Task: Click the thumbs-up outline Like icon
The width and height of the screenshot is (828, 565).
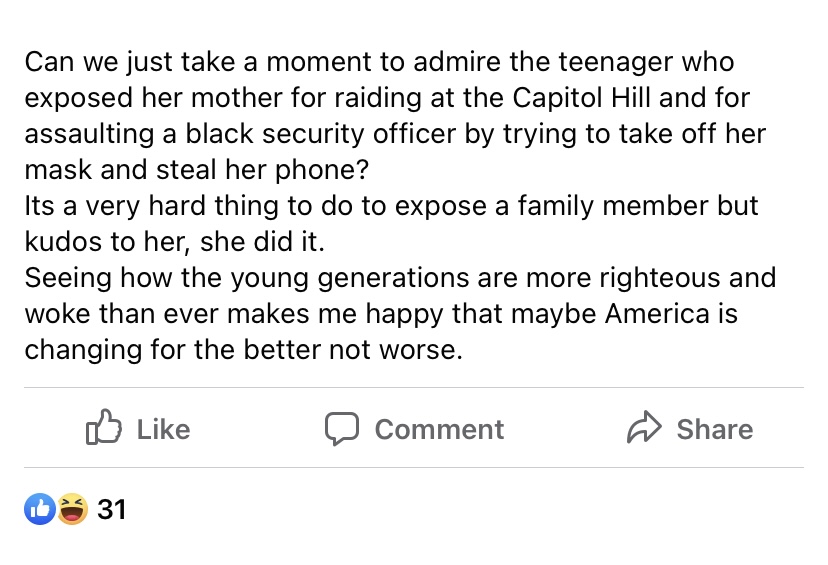Action: point(104,427)
